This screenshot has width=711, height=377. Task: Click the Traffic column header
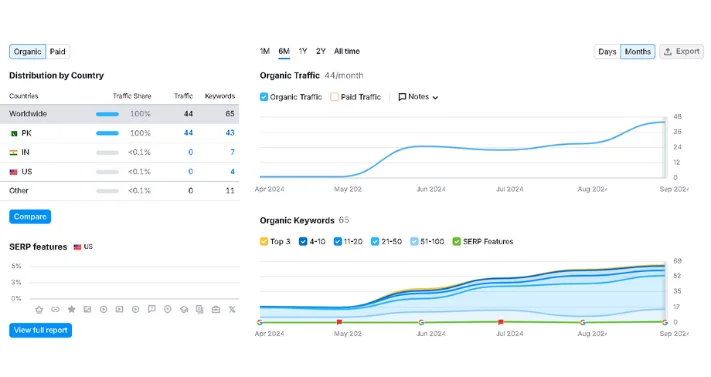[x=184, y=96]
